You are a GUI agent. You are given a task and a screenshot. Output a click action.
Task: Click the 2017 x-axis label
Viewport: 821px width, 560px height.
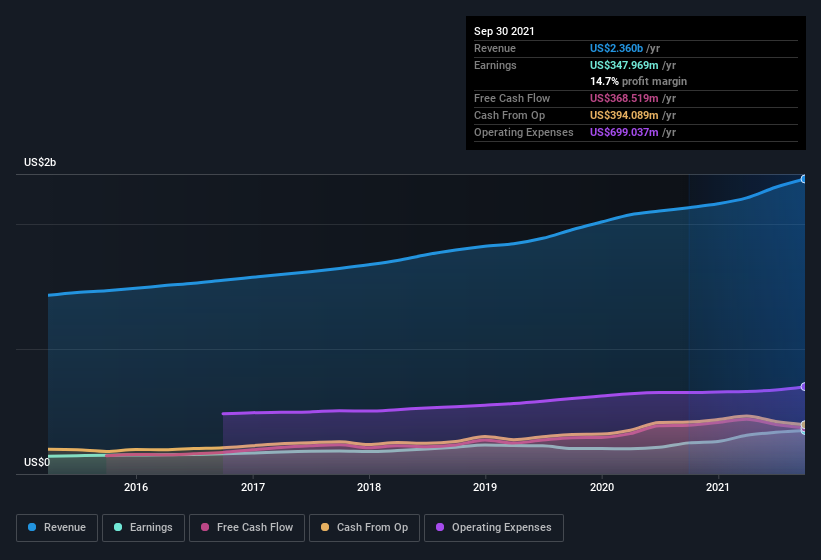[x=253, y=487]
